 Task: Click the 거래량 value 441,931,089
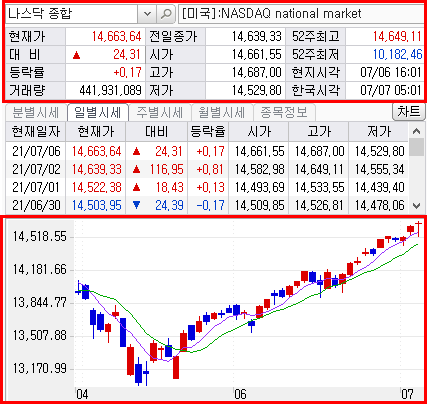[110, 90]
